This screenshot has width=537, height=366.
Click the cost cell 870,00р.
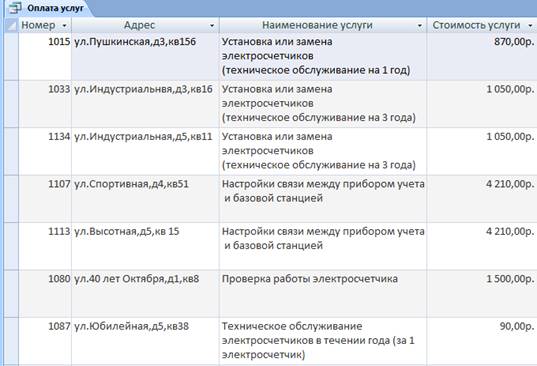click(482, 56)
